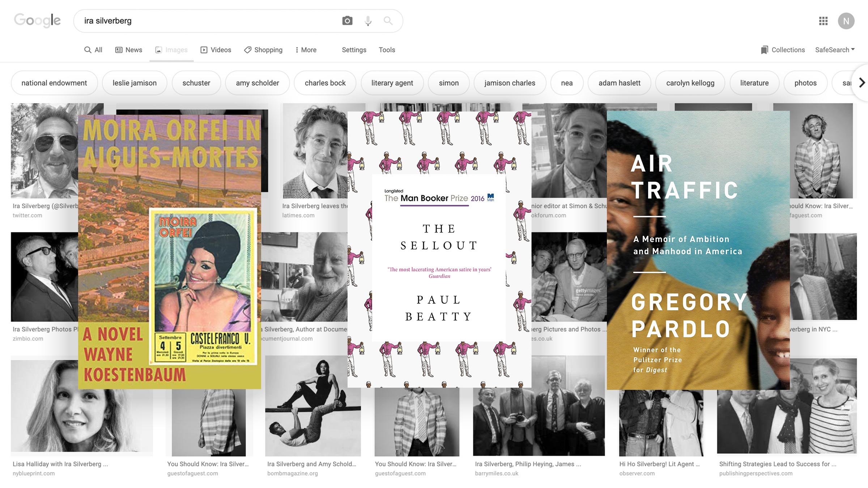Filter by the literature chip
The height and width of the screenshot is (488, 868).
tap(754, 83)
